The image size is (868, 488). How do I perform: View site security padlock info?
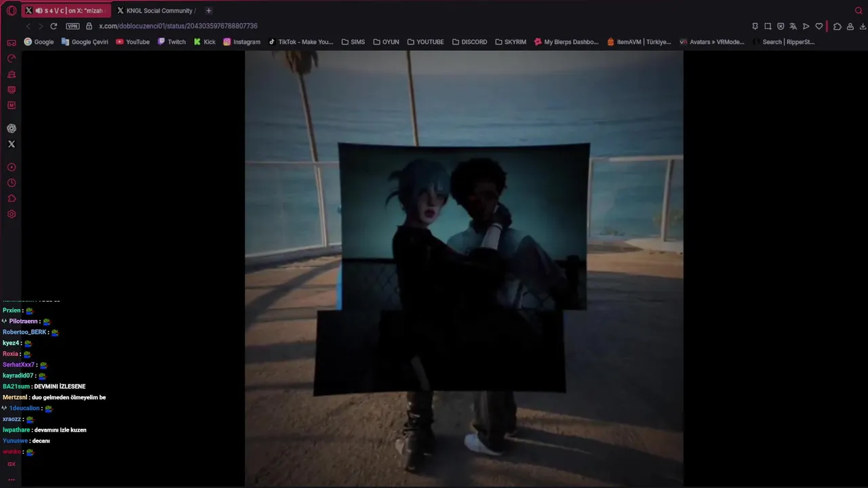click(x=89, y=26)
